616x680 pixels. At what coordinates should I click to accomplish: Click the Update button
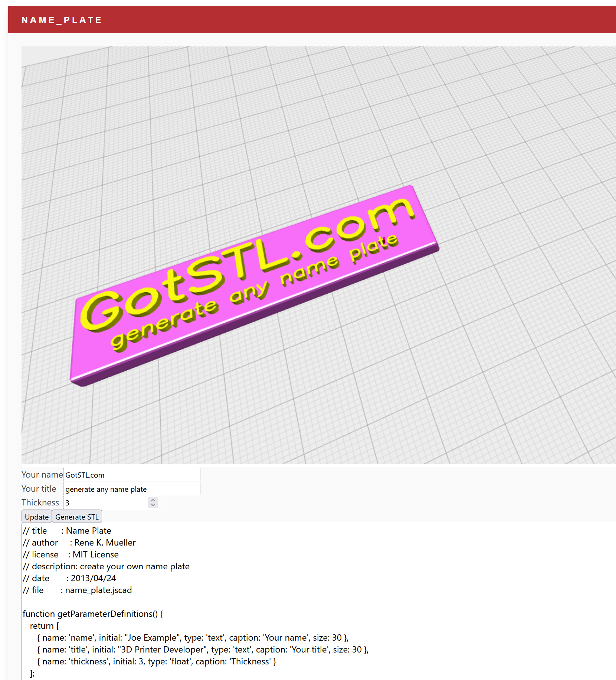(x=37, y=517)
